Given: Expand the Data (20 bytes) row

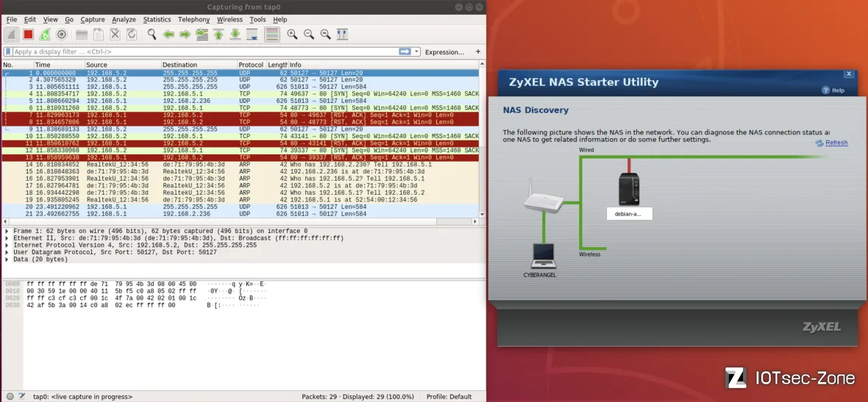Looking at the screenshot, I should pyautogui.click(x=6, y=259).
